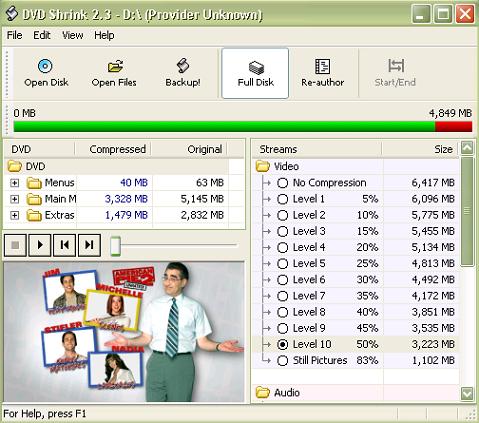Screen dimensions: 479x423
Task: Select Level 2 compression at 10%
Action: (x=282, y=215)
